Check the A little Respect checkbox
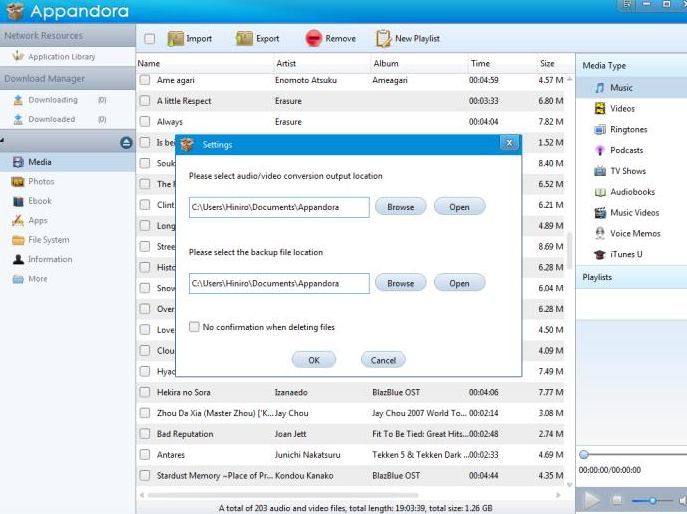This screenshot has height=514, width=687. tap(145, 101)
